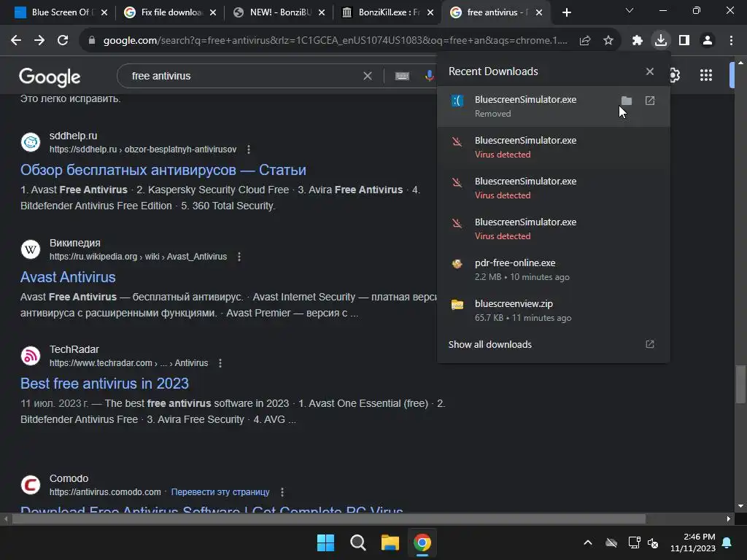Click the Comodo site favicon

(x=31, y=485)
